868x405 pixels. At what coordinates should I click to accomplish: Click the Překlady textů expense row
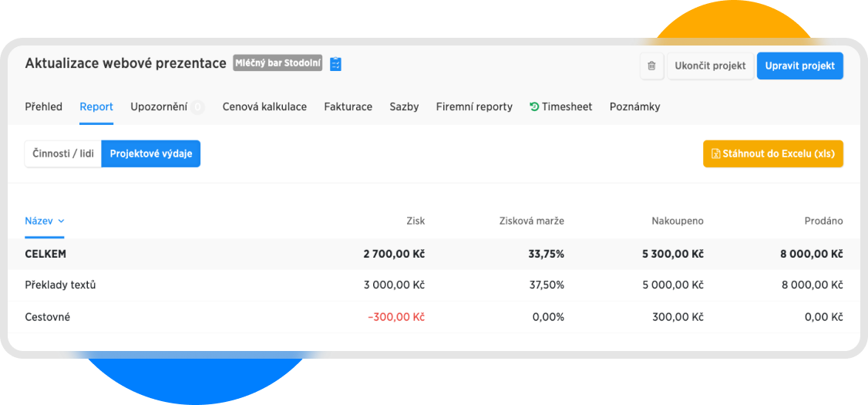tap(60, 285)
